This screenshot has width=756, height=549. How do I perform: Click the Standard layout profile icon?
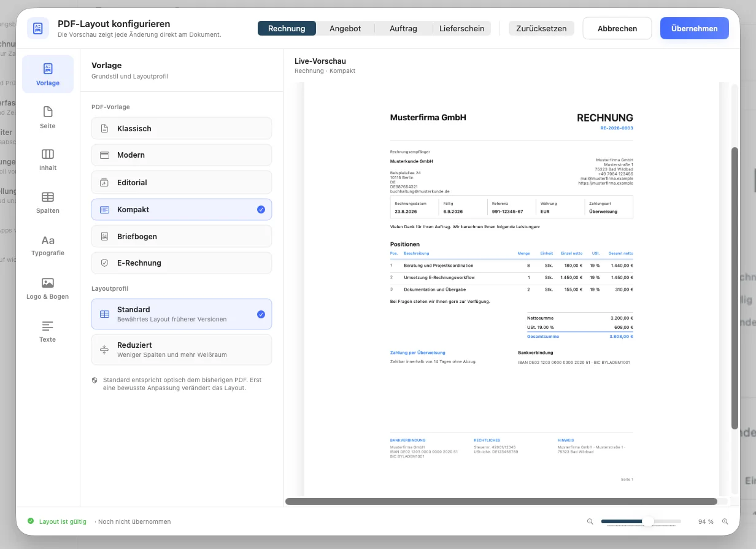pos(104,314)
